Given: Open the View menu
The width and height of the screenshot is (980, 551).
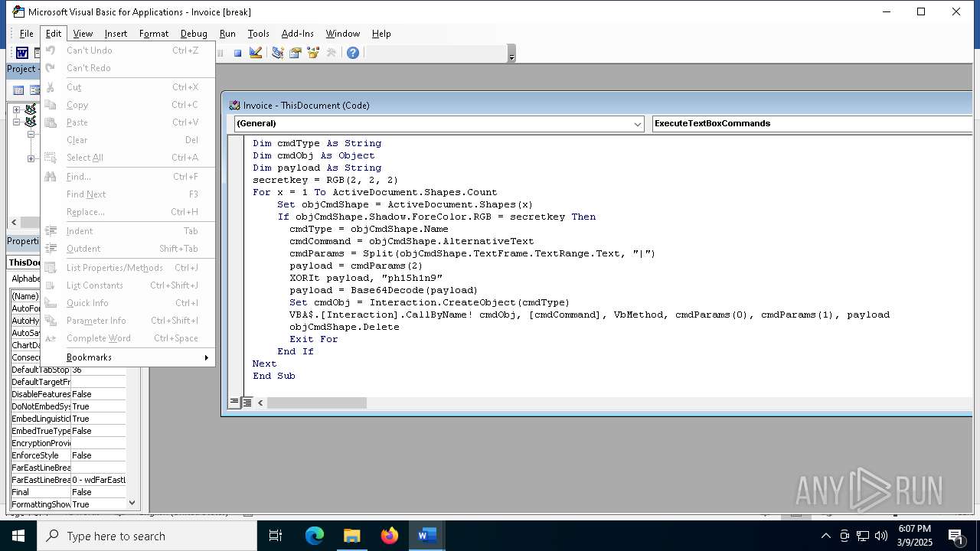Looking at the screenshot, I should [83, 34].
